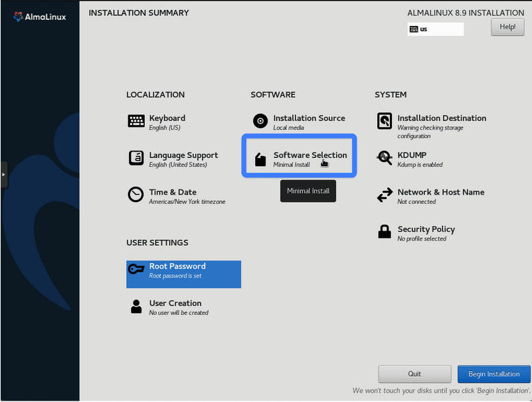Screen dimensions: 532x402
Task: Click the AlmaLinux logo in the sidebar
Action: point(39,17)
